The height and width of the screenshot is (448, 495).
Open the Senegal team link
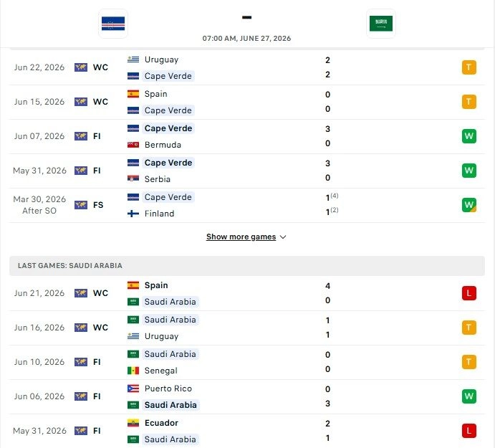[x=160, y=371]
